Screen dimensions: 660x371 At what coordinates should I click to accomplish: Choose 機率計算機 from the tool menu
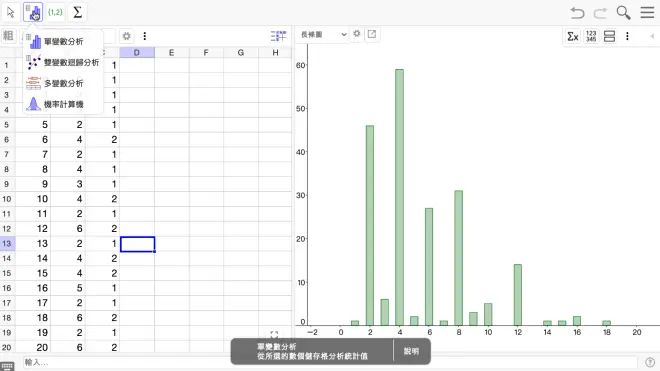63,104
